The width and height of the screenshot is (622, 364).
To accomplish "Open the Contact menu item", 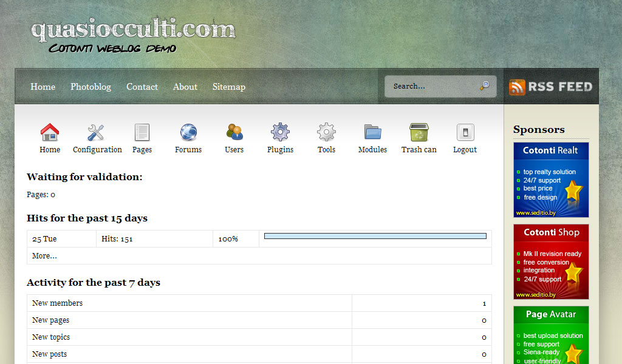I will coord(142,87).
